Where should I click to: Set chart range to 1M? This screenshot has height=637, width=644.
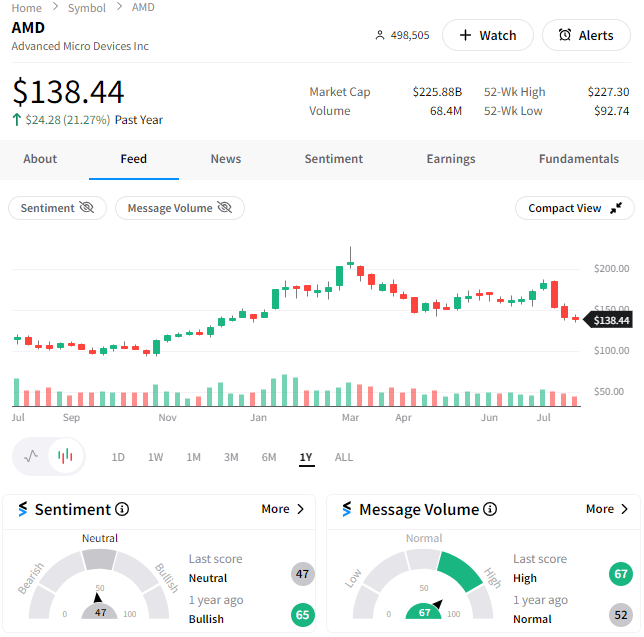pos(193,457)
